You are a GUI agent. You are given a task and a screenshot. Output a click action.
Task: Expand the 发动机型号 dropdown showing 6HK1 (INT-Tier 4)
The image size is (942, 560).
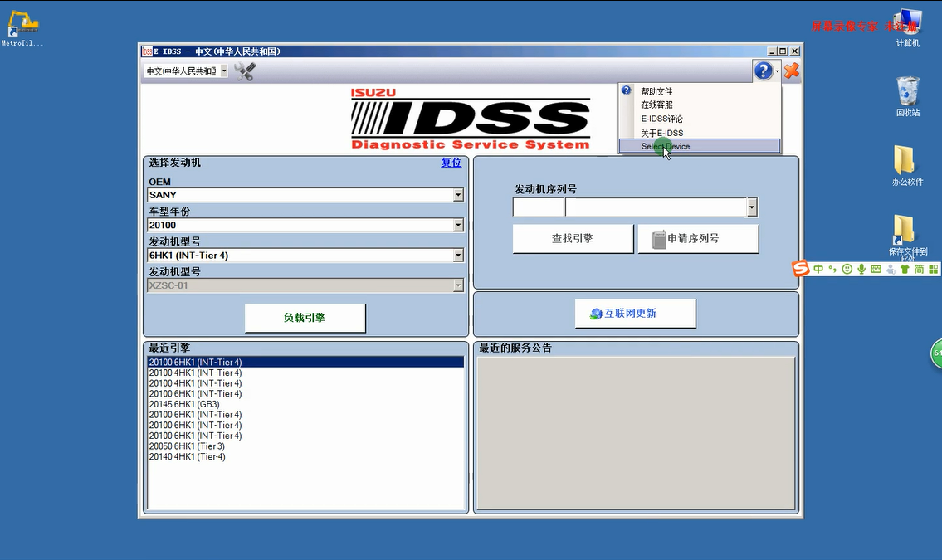pos(458,255)
